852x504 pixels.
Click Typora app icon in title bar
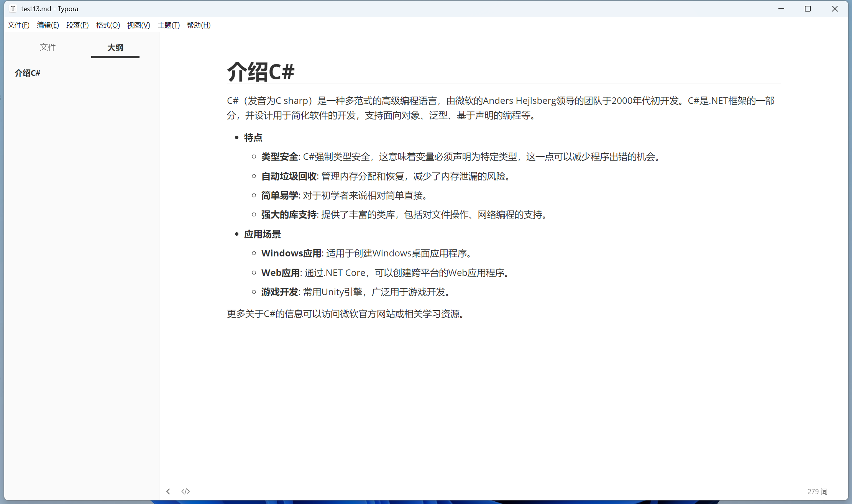tap(13, 8)
